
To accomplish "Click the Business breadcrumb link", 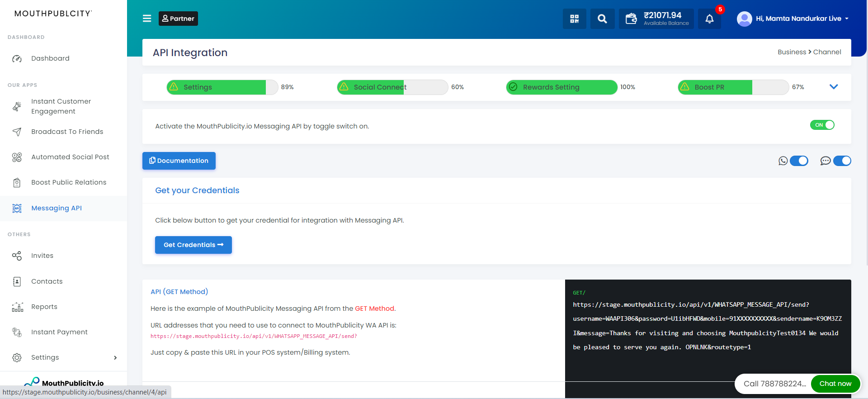I will pyautogui.click(x=792, y=52).
